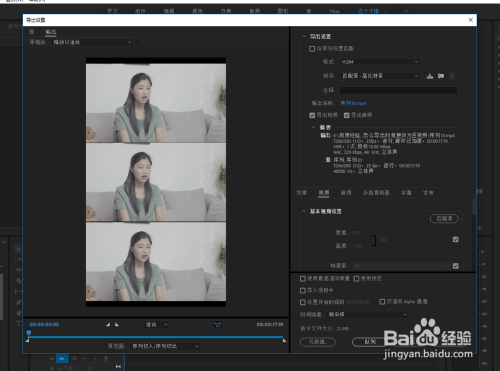
Task: Click the save preset icon
Action: point(430,76)
